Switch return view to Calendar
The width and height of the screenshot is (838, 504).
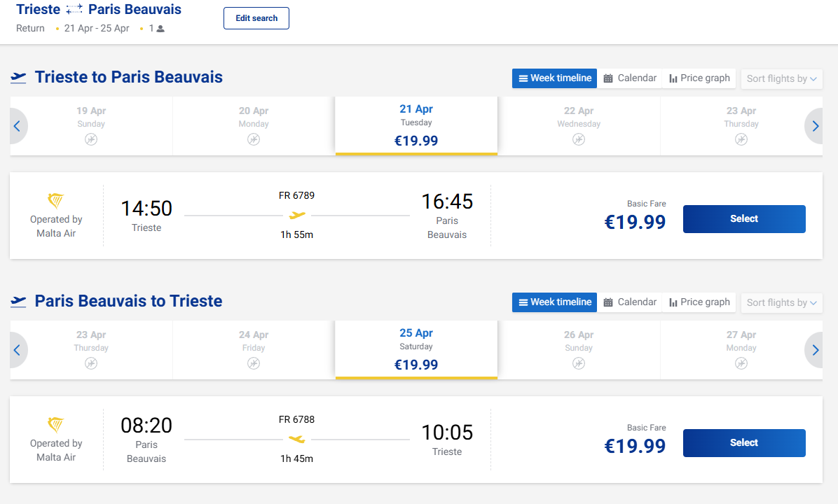630,302
